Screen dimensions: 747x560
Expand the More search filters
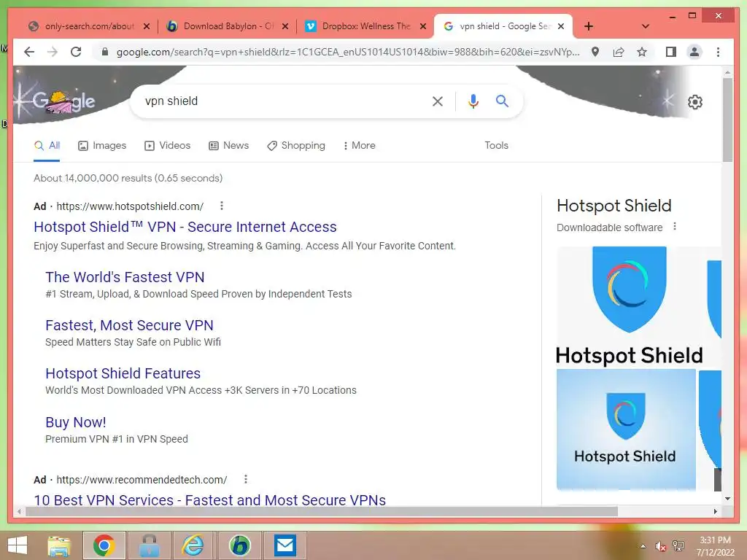(x=359, y=145)
